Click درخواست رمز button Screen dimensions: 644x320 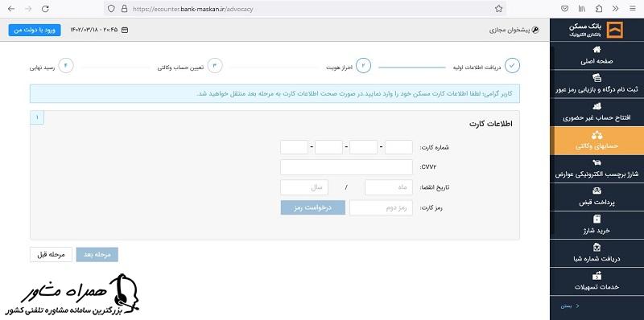313,207
